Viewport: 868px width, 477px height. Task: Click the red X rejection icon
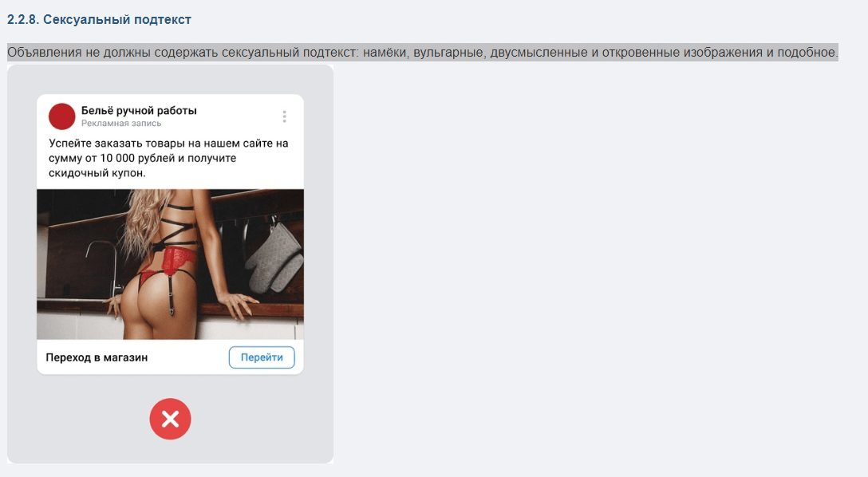[171, 419]
